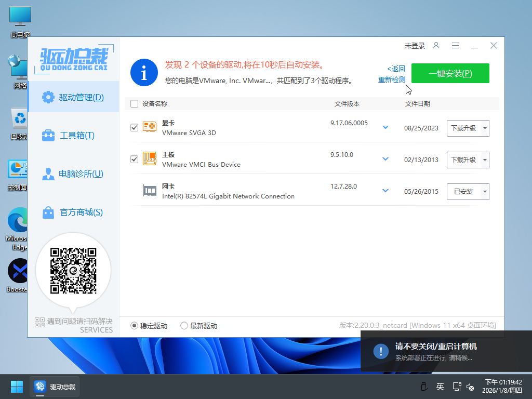532x399 pixels.
Task: Uncheck the 显卡 VMware SVGA 3D checkbox
Action: click(x=135, y=128)
